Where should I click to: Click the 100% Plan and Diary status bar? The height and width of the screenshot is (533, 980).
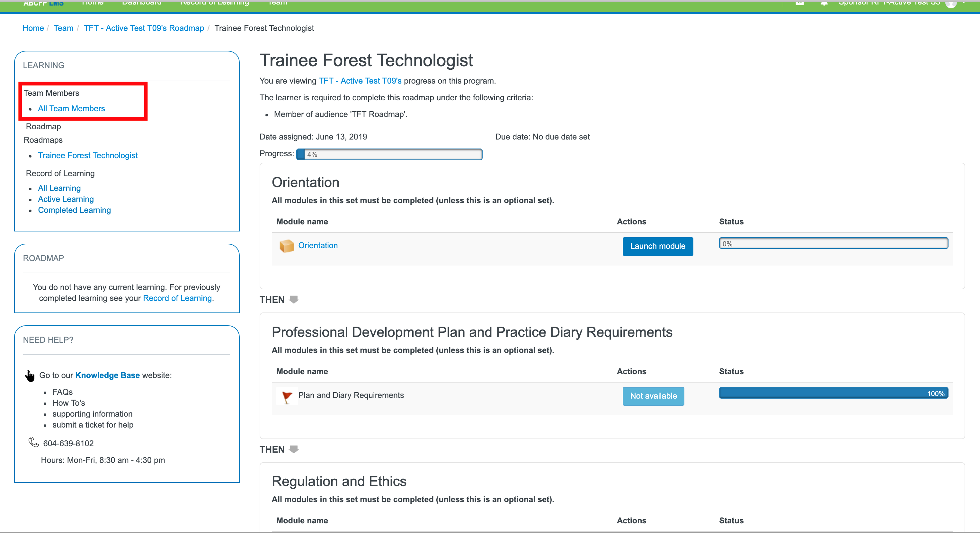[x=833, y=393]
